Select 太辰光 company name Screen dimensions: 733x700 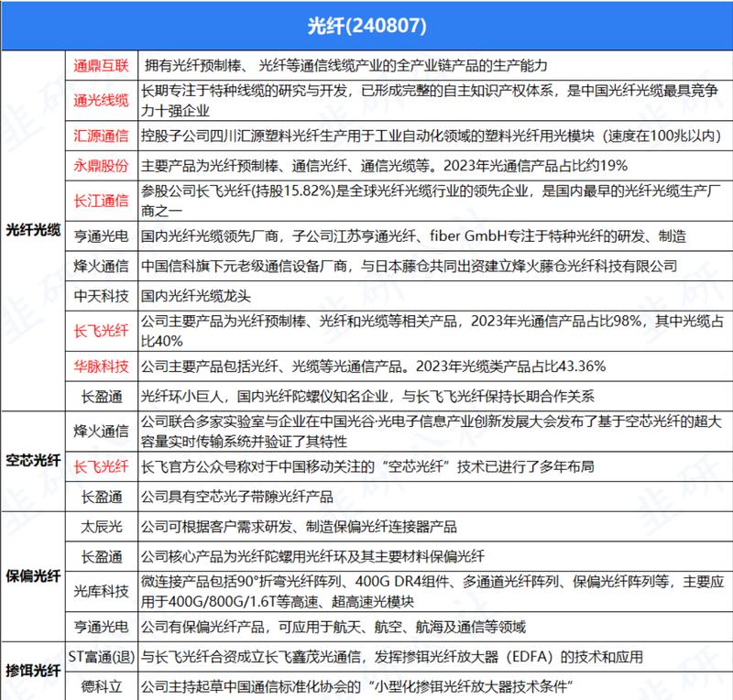coord(102,527)
